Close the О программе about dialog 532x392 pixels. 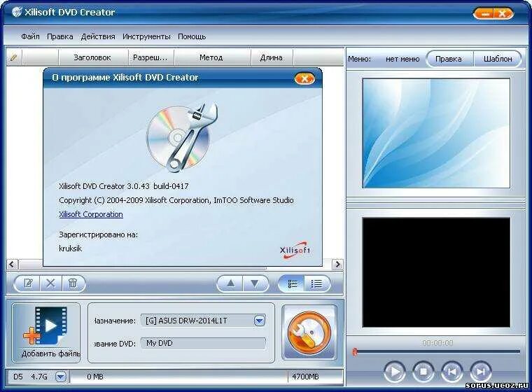304,78
